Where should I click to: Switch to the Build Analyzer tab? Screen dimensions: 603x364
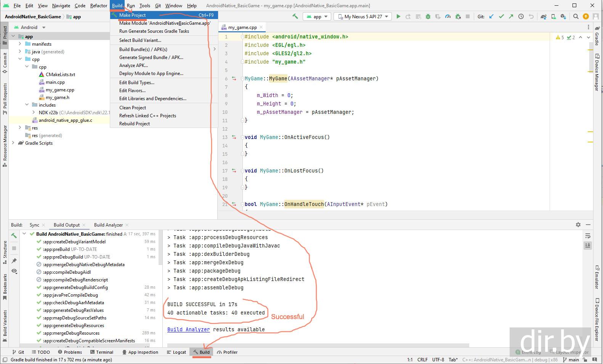click(x=108, y=225)
